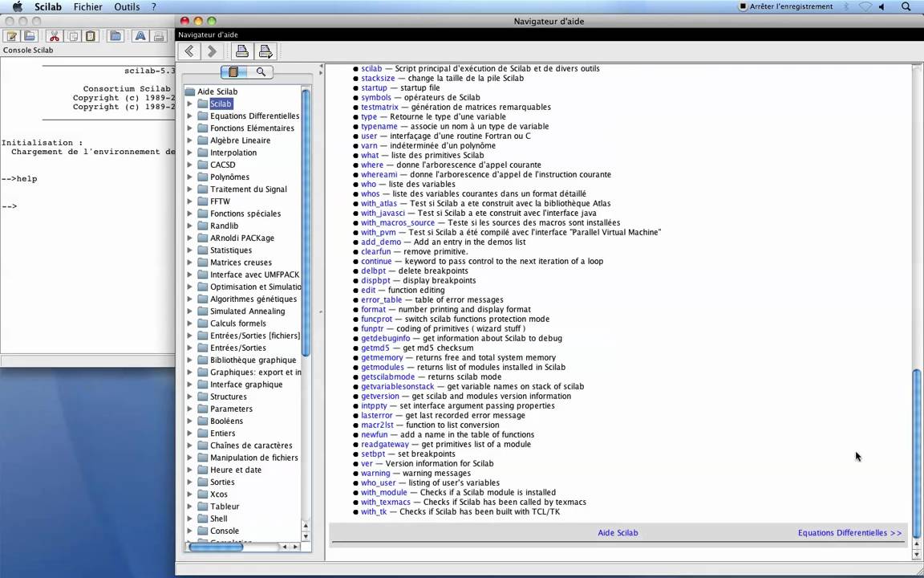
Task: Open the Outils menu
Action: [x=127, y=7]
